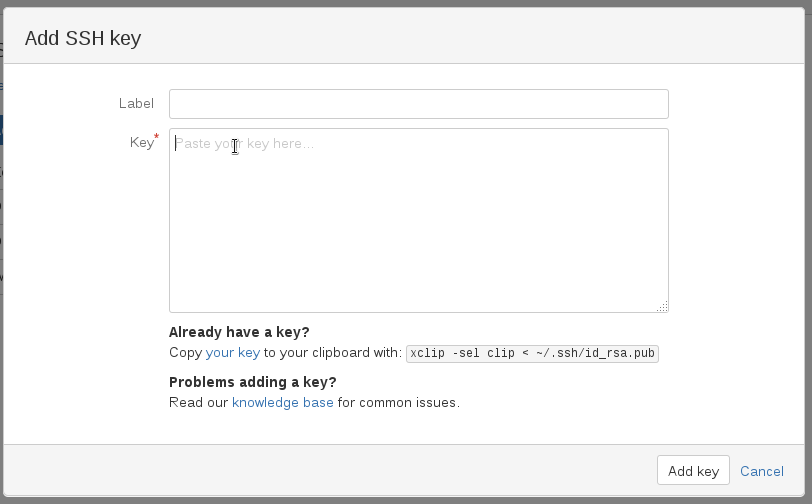Click the "for common issues." text
Image resolution: width=812 pixels, height=504 pixels.
click(399, 403)
